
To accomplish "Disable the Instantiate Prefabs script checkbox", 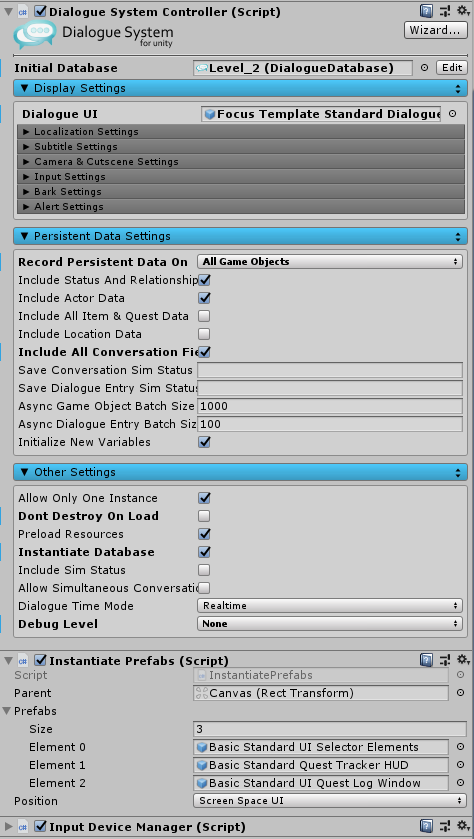I will point(40,660).
